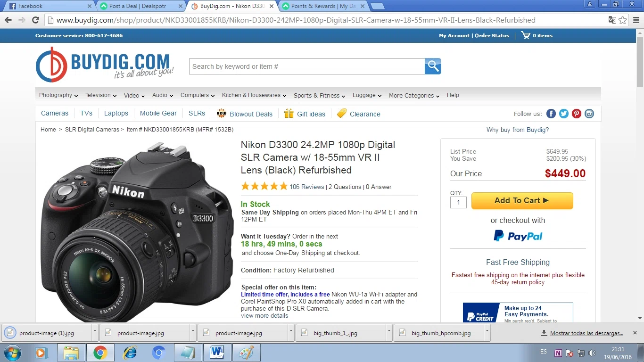Screen dimensions: 644x362
Task: Click the search keyword input field
Action: tap(307, 66)
